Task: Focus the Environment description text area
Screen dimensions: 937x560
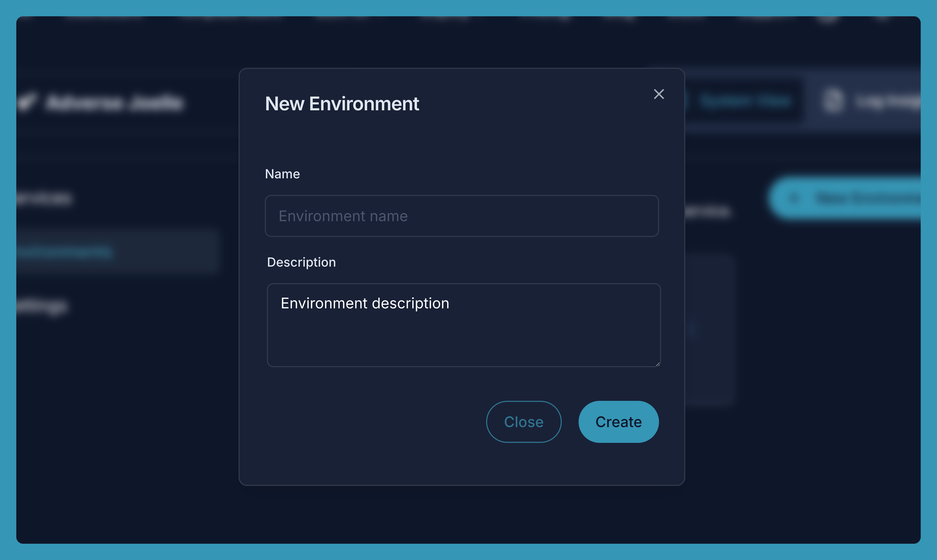Action: (464, 325)
